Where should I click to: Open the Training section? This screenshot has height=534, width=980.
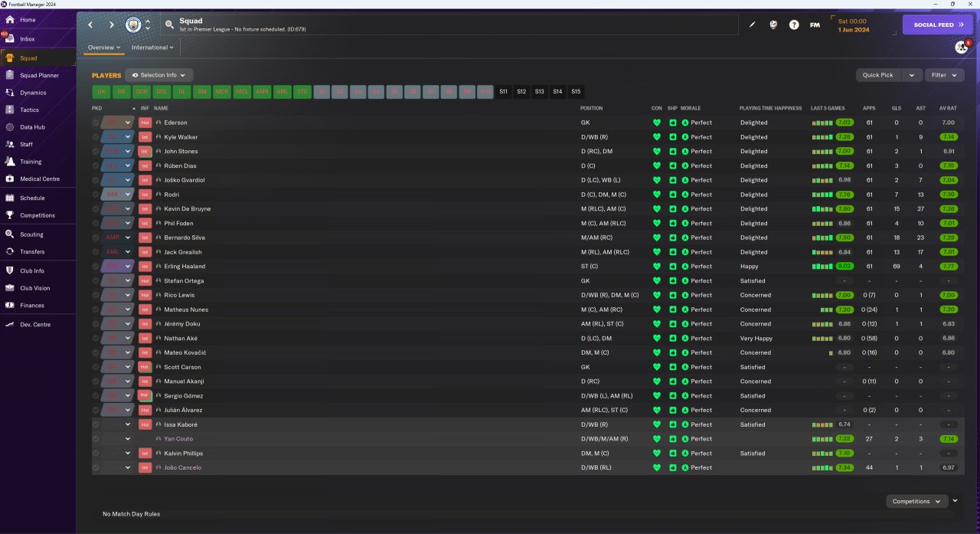(x=31, y=162)
